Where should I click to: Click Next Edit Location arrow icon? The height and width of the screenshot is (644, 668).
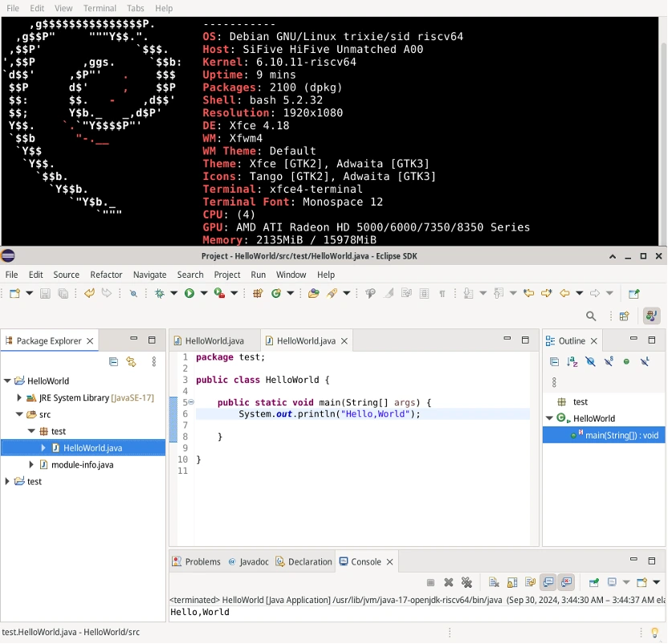(x=547, y=293)
